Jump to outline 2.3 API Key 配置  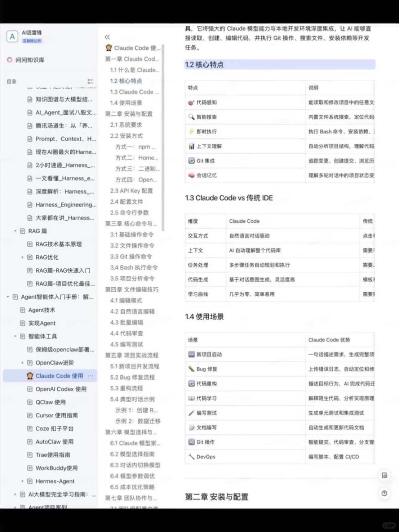[x=132, y=191]
